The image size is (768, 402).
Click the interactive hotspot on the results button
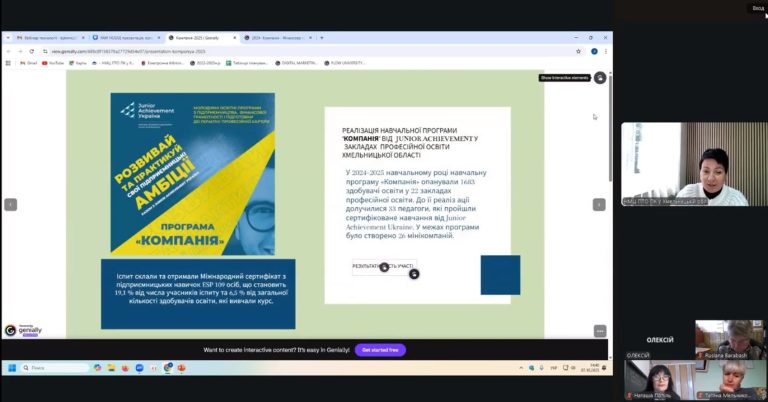pos(385,267)
